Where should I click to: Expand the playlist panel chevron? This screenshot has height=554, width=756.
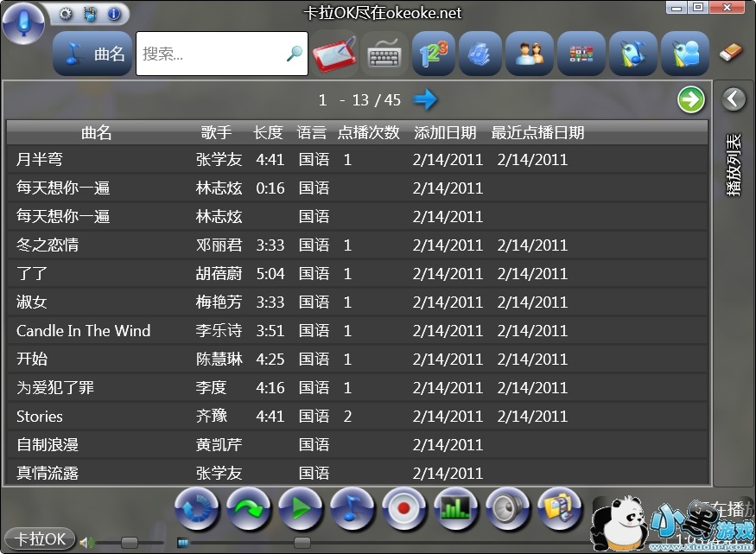(x=734, y=99)
